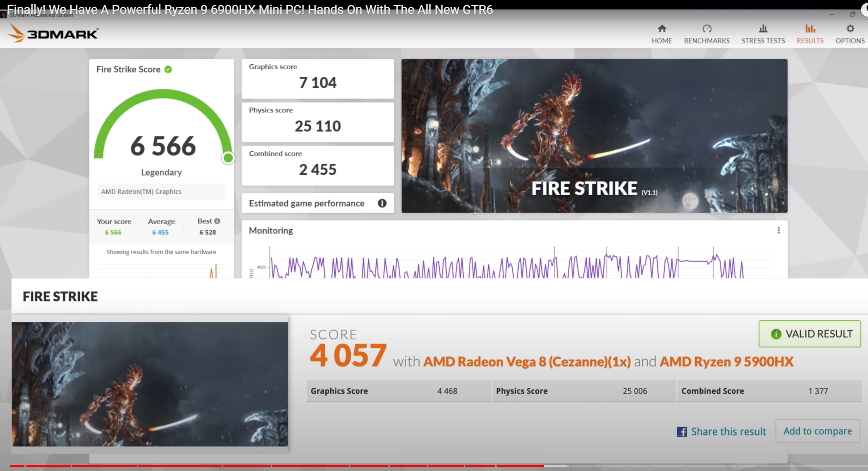The width and height of the screenshot is (868, 471).
Task: Click the AMD Radeon(TM) Graphics hardware field
Action: coord(161,192)
